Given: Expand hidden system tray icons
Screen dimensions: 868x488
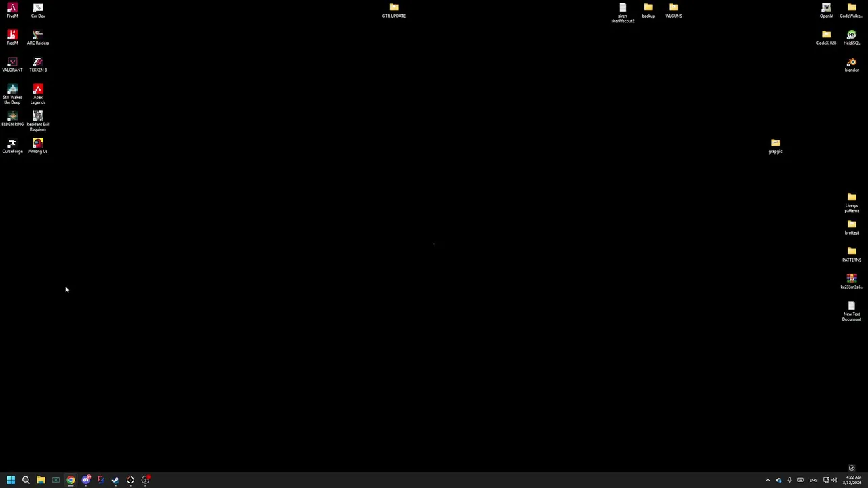Looking at the screenshot, I should coord(768,480).
